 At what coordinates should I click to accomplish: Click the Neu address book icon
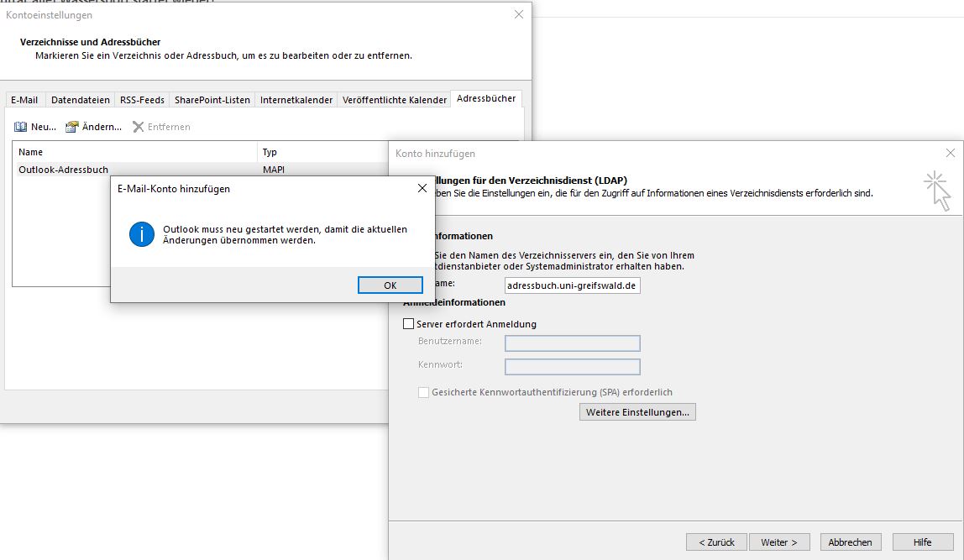(21, 127)
